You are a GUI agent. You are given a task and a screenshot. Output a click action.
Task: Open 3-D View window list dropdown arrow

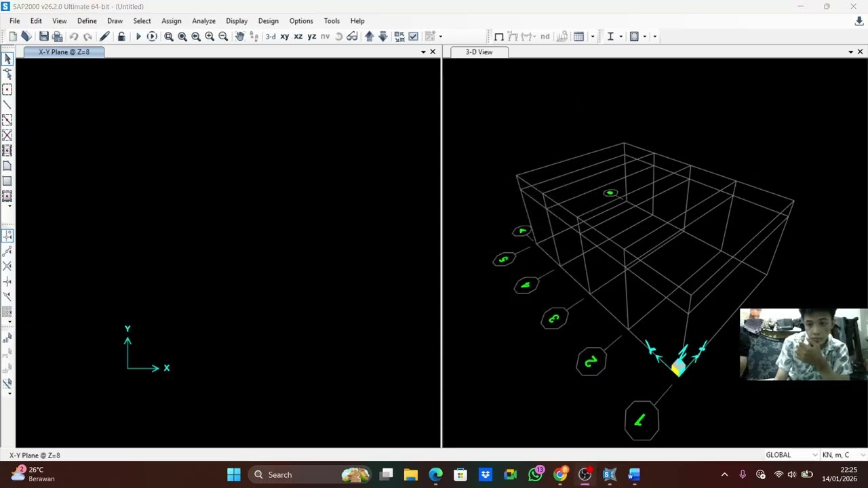point(850,52)
